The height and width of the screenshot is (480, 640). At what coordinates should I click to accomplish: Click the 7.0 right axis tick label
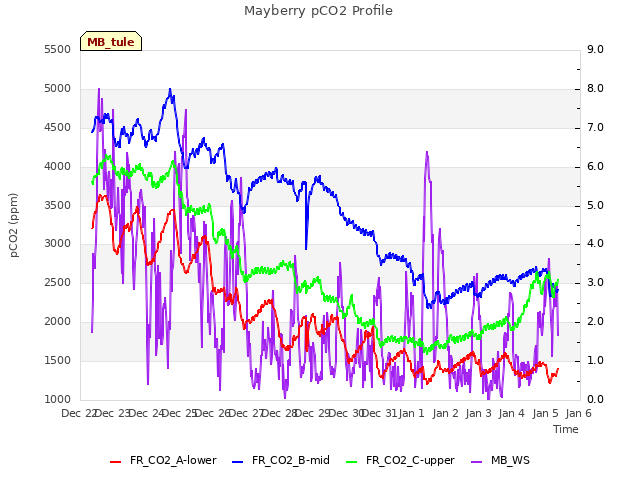point(595,128)
